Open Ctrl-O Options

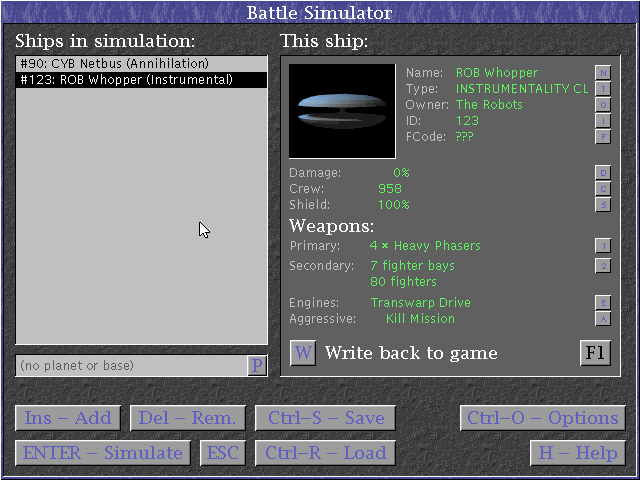[543, 418]
